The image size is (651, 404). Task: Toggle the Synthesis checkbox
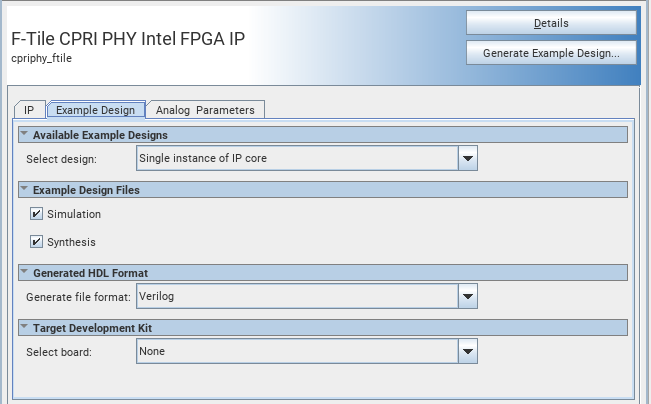[37, 242]
